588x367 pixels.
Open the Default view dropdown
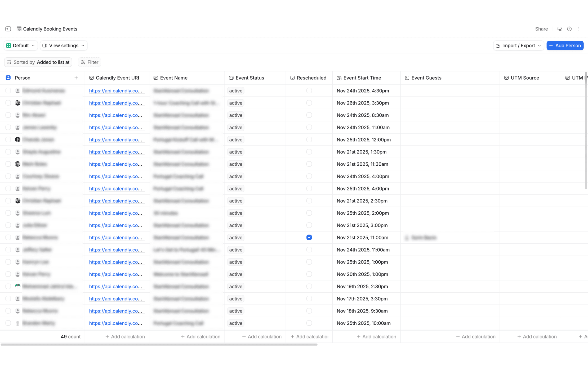click(21, 46)
